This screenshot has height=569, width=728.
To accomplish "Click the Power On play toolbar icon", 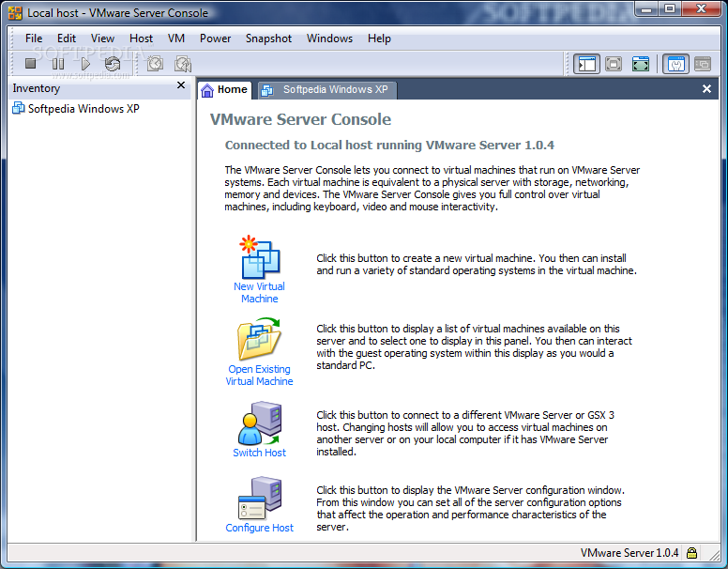I will (x=85, y=64).
